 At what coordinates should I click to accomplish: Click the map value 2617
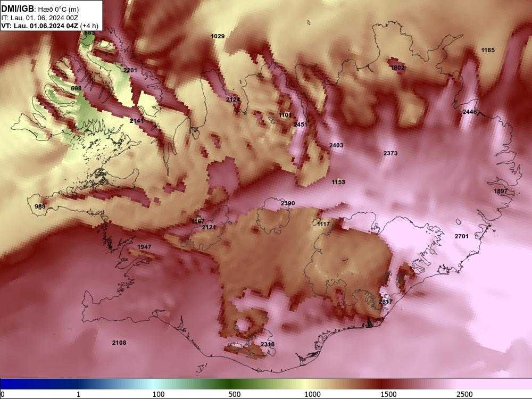[x=386, y=302]
